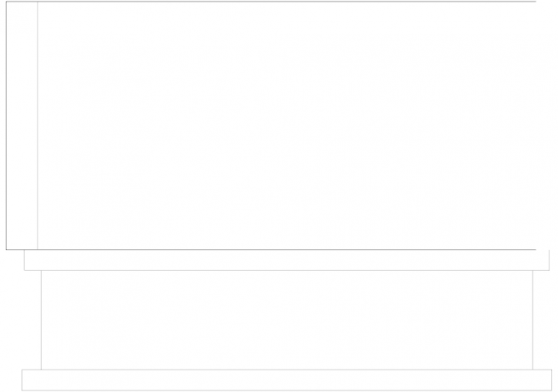Click the bottom edge line of thin slab

(x=287, y=270)
